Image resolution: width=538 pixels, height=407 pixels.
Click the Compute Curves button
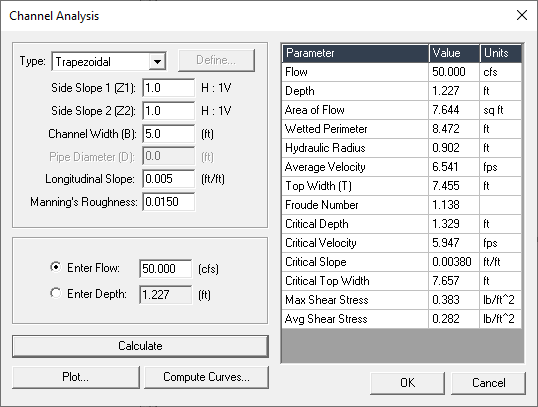click(x=207, y=377)
